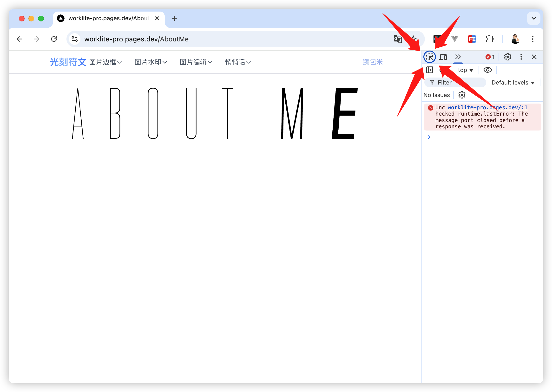Screen dimensions: 552x392
Task: Click the error count badge in DevTools
Action: [490, 57]
